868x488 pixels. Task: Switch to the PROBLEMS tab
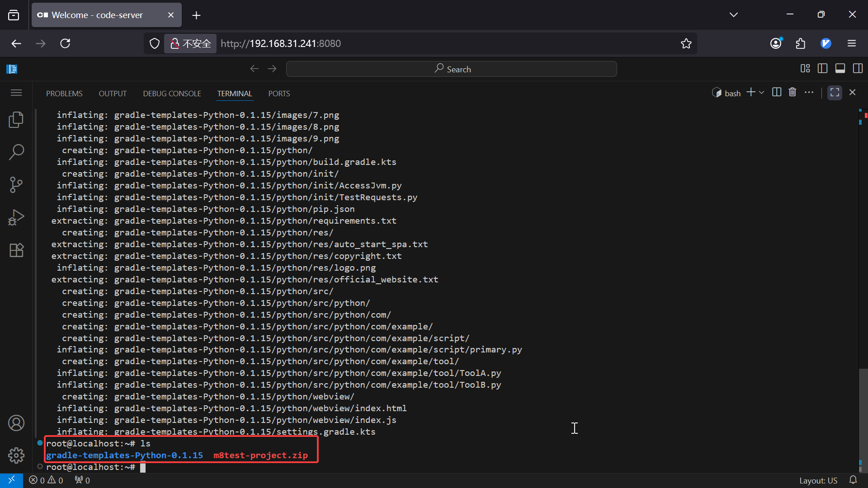click(64, 94)
